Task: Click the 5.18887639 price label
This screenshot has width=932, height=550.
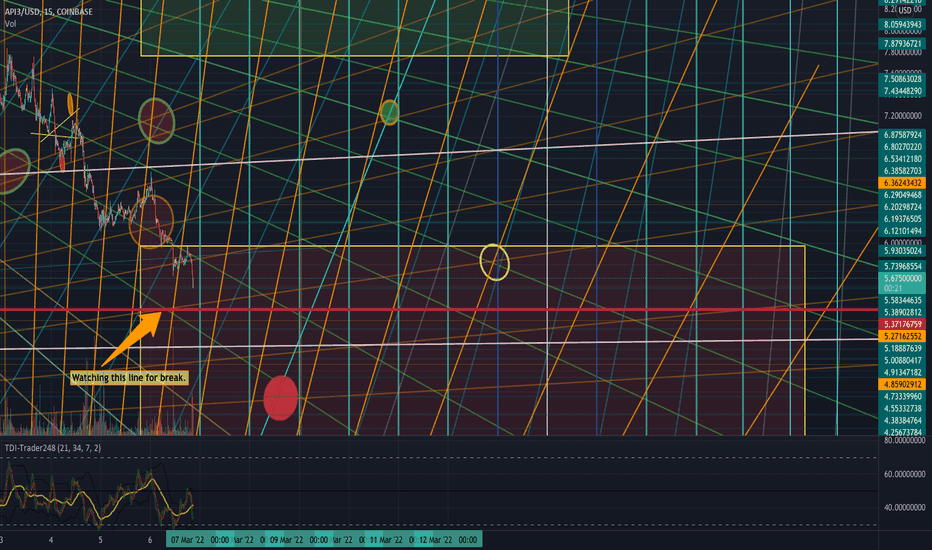Action: 902,348
